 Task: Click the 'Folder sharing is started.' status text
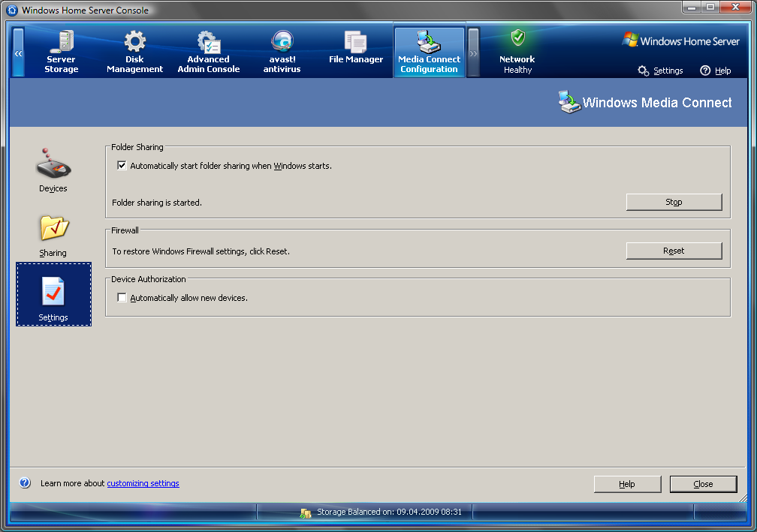[157, 203]
